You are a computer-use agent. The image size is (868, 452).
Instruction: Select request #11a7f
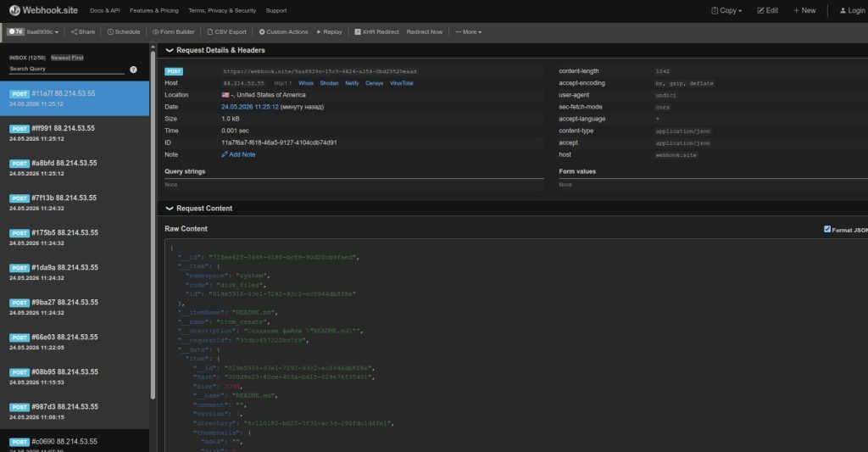tap(75, 98)
